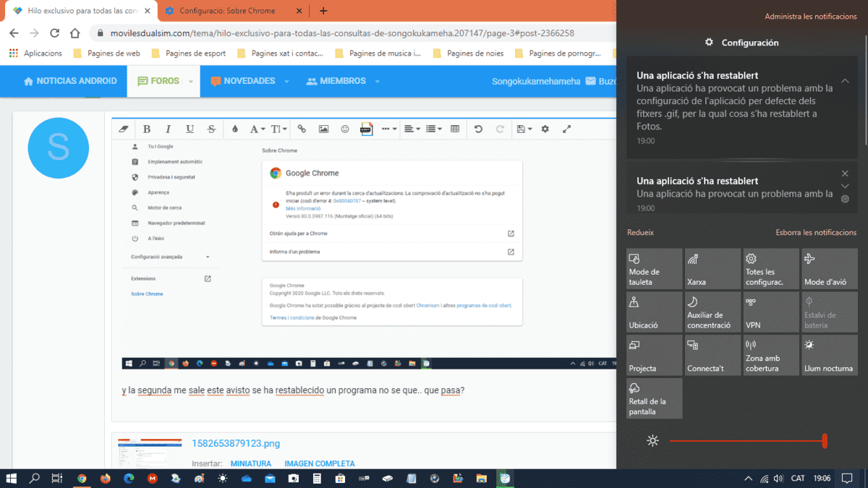Dismiss the second notification with X

point(845,174)
